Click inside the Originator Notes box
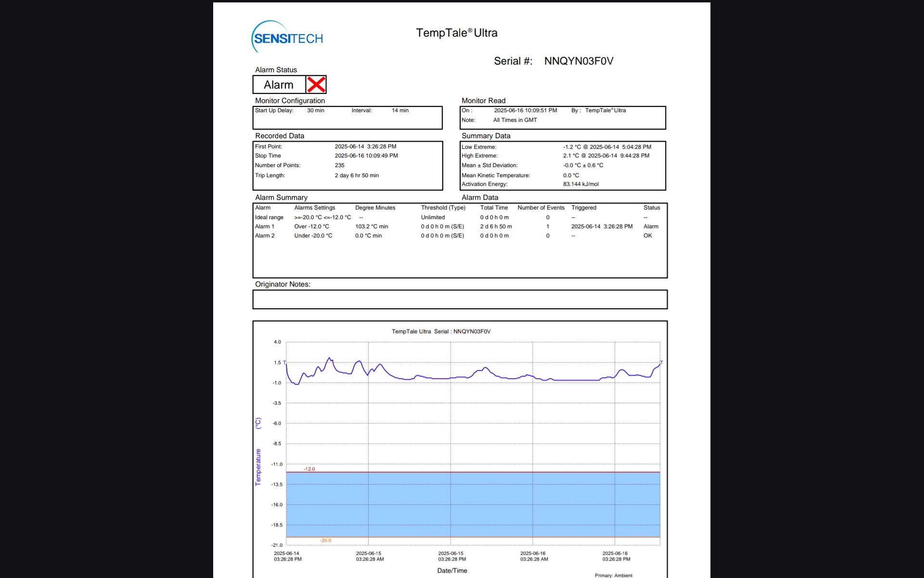924x578 pixels. tap(460, 299)
